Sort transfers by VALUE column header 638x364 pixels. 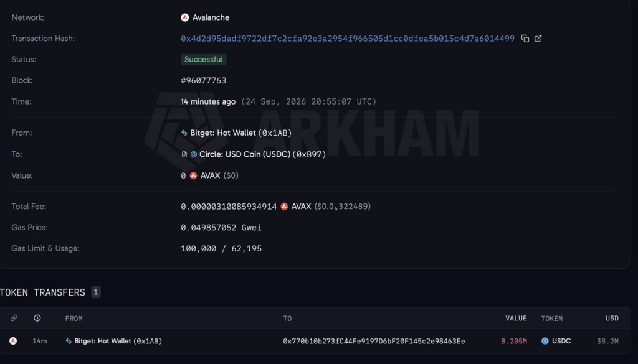[516, 319]
